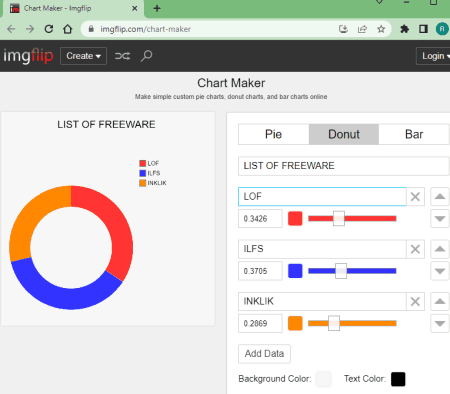This screenshot has height=394, width=450.
Task: Click the Chart Maker page heading
Action: coord(231,83)
